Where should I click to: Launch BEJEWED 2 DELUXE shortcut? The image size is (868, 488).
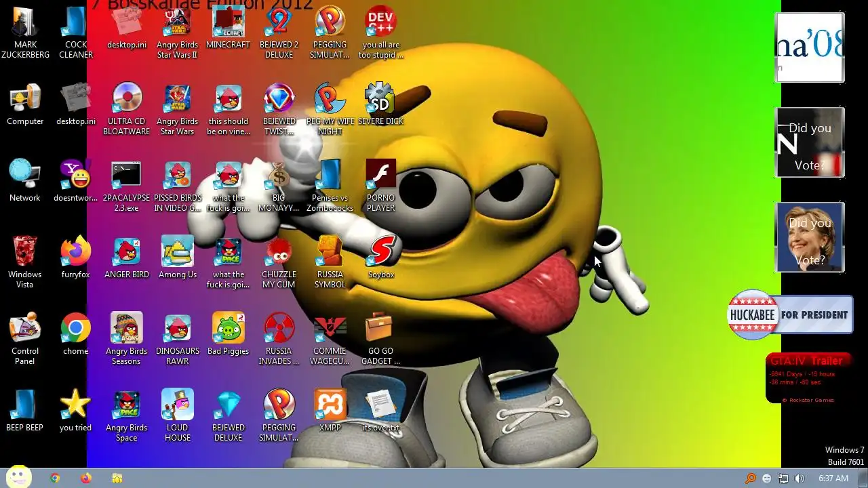coord(279,33)
